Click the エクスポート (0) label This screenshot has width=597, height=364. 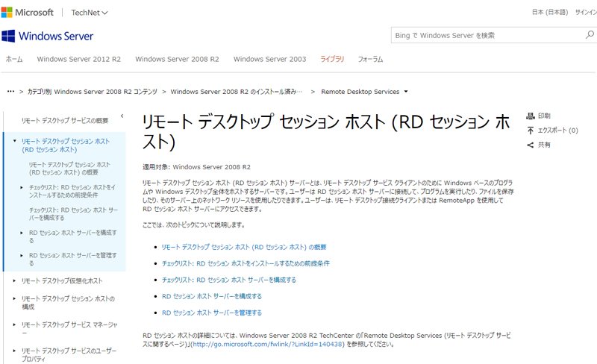coord(557,131)
